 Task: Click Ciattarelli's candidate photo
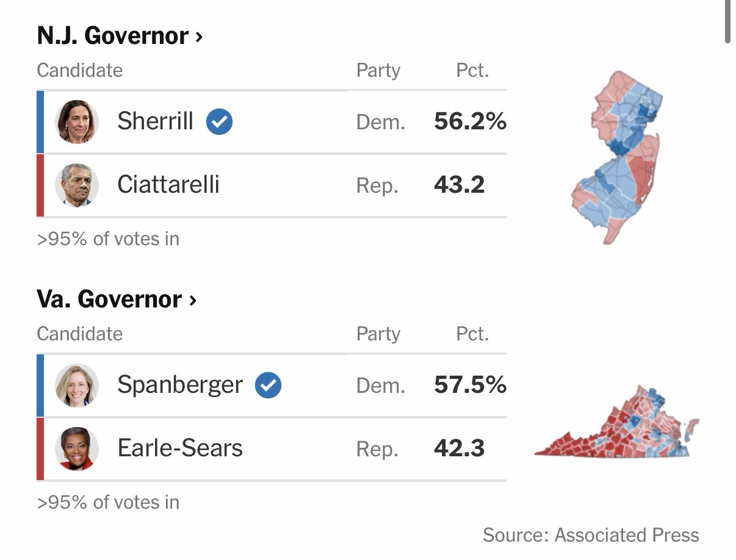coord(77,185)
